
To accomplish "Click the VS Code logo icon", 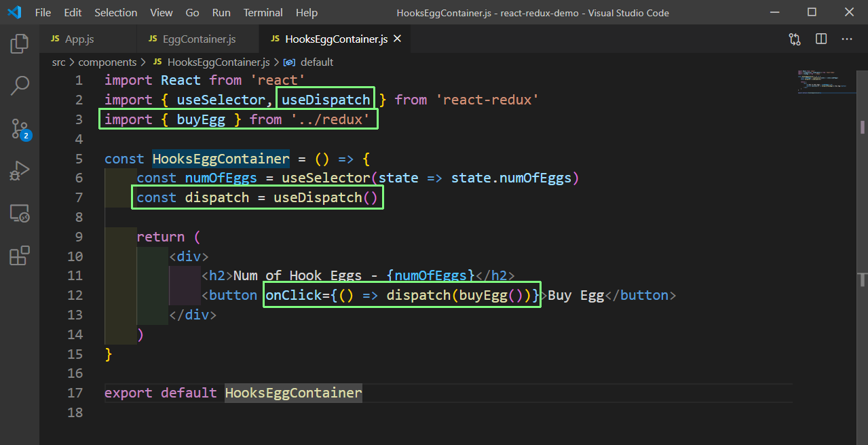I will pos(14,12).
